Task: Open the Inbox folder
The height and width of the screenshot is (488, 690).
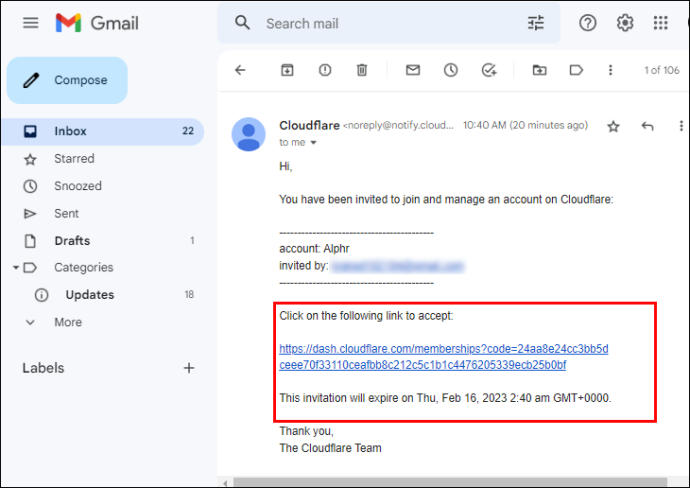Action: (103, 131)
